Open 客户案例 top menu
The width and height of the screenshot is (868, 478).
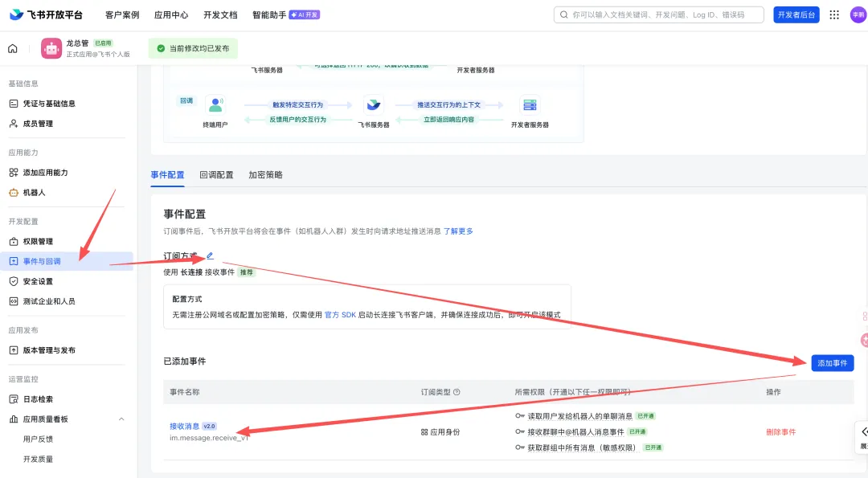122,15
